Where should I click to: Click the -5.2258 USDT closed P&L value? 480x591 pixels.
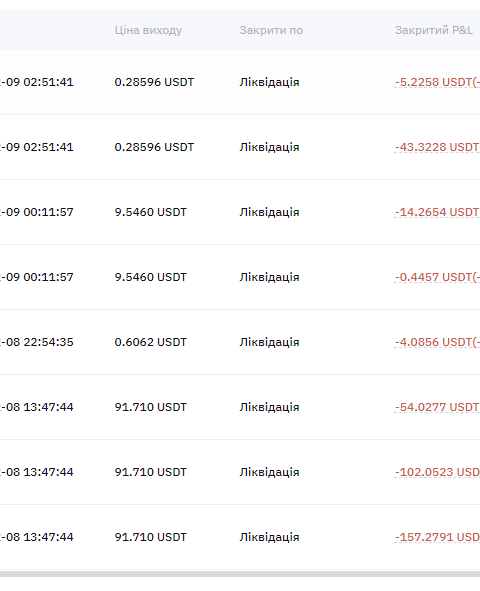[x=437, y=82]
